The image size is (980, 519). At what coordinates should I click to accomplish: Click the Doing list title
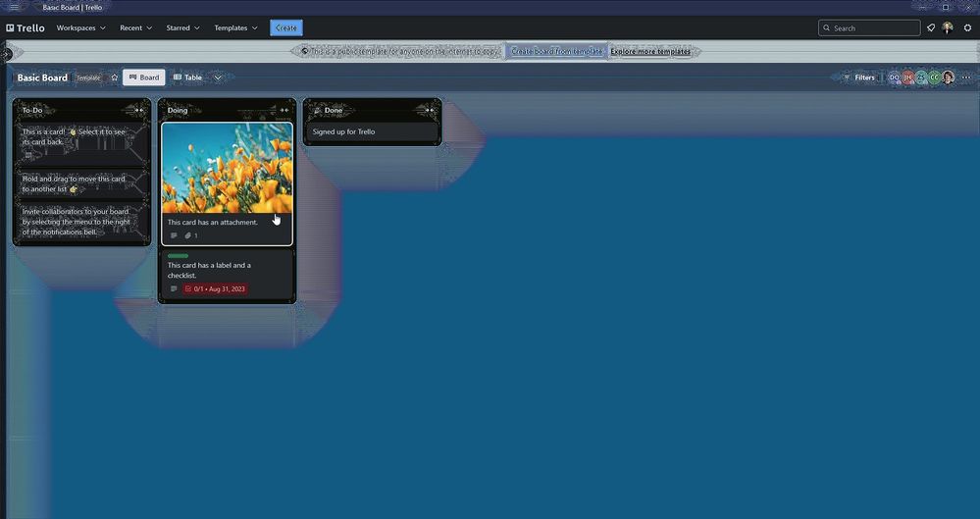tap(178, 110)
